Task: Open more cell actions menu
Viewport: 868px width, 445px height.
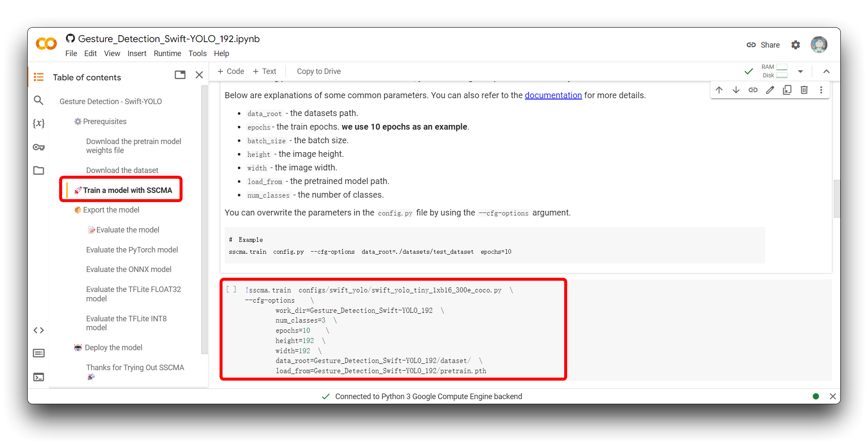Action: click(x=821, y=90)
